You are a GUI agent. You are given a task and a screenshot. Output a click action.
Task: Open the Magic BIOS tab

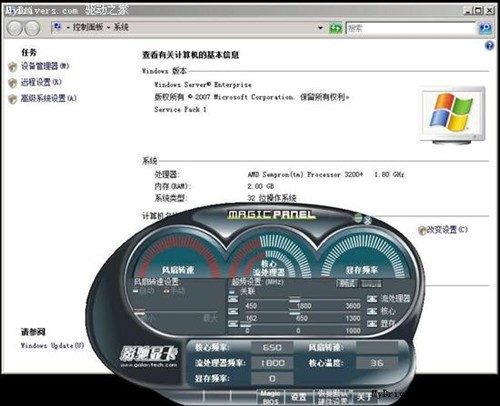pos(270,397)
